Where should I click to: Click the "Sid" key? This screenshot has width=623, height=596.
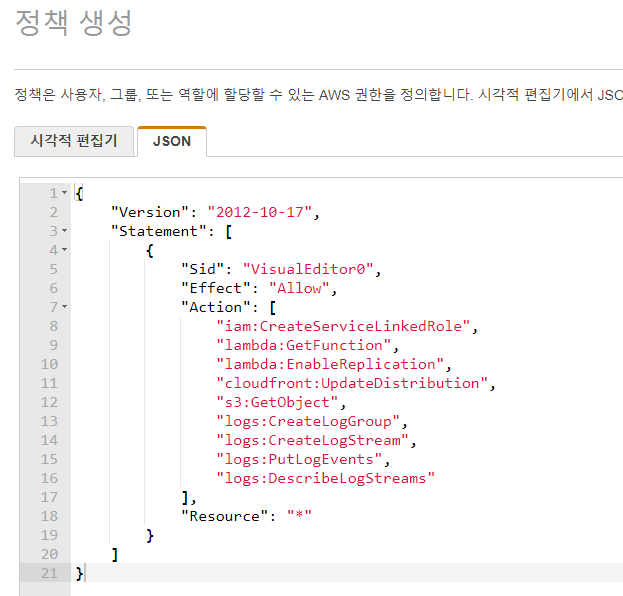coord(203,269)
